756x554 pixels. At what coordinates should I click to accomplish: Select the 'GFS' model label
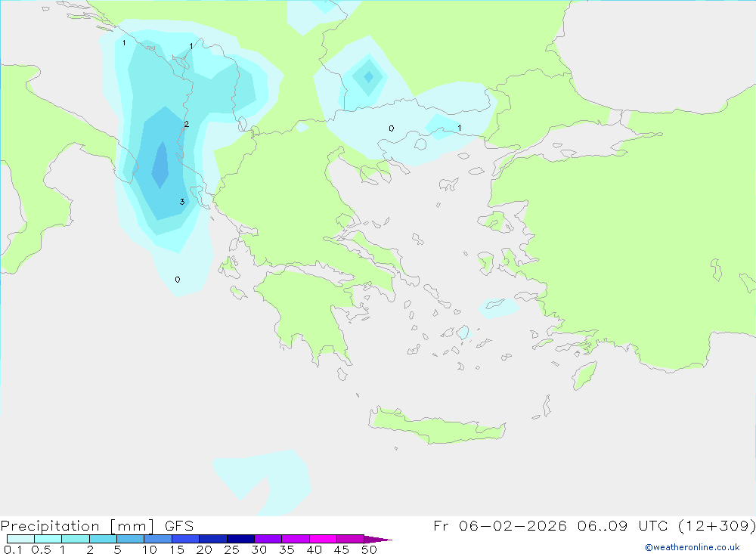point(179,526)
